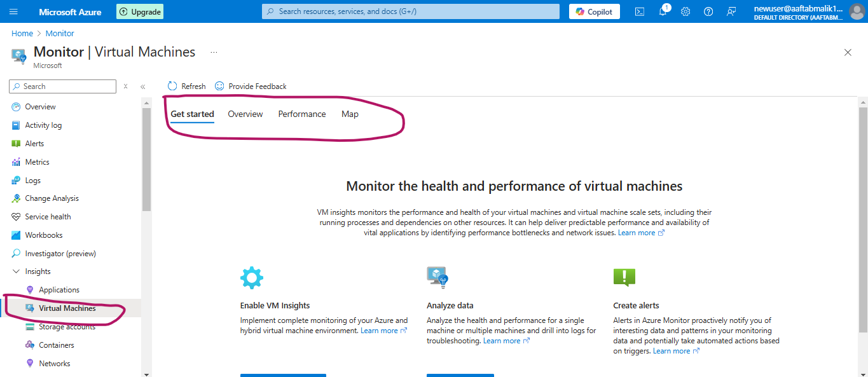Open Metrics in the sidebar
The image size is (868, 377).
tap(37, 162)
